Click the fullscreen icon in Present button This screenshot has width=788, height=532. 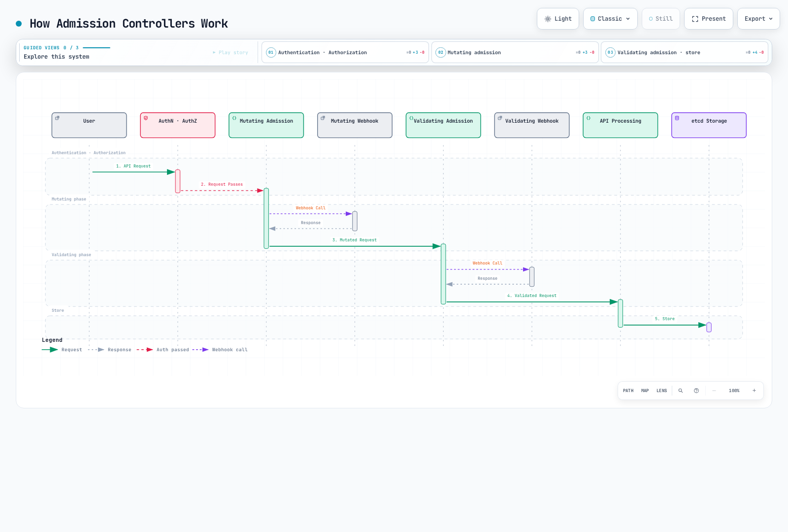(x=695, y=19)
